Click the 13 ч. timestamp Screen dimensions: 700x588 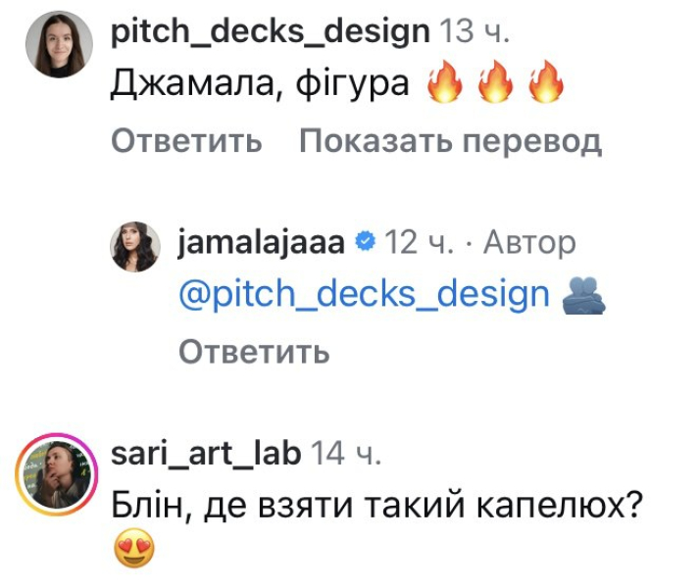(x=475, y=31)
